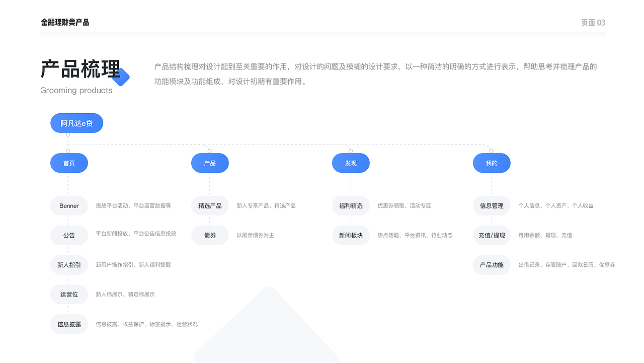
Task: Expand the 信息管理 node under 我的
Action: [x=492, y=205]
